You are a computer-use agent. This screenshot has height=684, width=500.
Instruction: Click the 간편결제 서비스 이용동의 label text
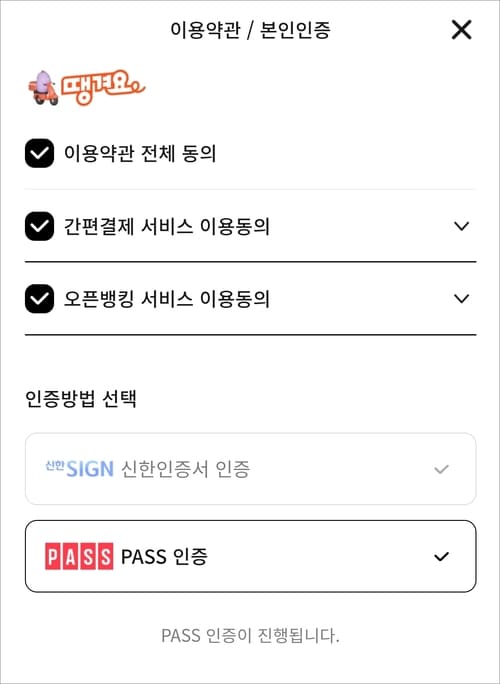[167, 226]
